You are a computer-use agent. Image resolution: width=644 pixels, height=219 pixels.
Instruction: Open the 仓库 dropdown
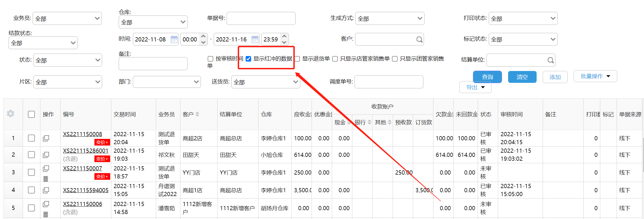coord(153,22)
